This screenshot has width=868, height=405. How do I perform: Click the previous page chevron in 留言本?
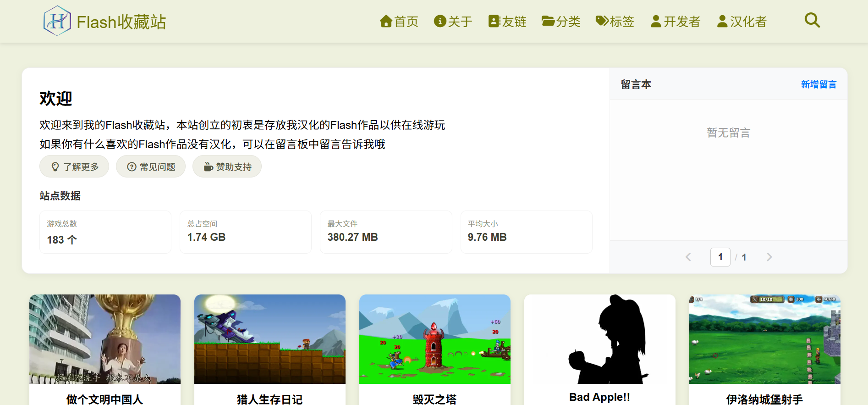[x=688, y=257]
